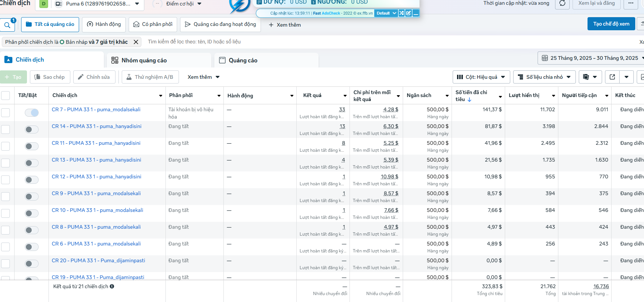Turn on the CR 14 campaign switch
This screenshot has height=302, width=644.
32,129
